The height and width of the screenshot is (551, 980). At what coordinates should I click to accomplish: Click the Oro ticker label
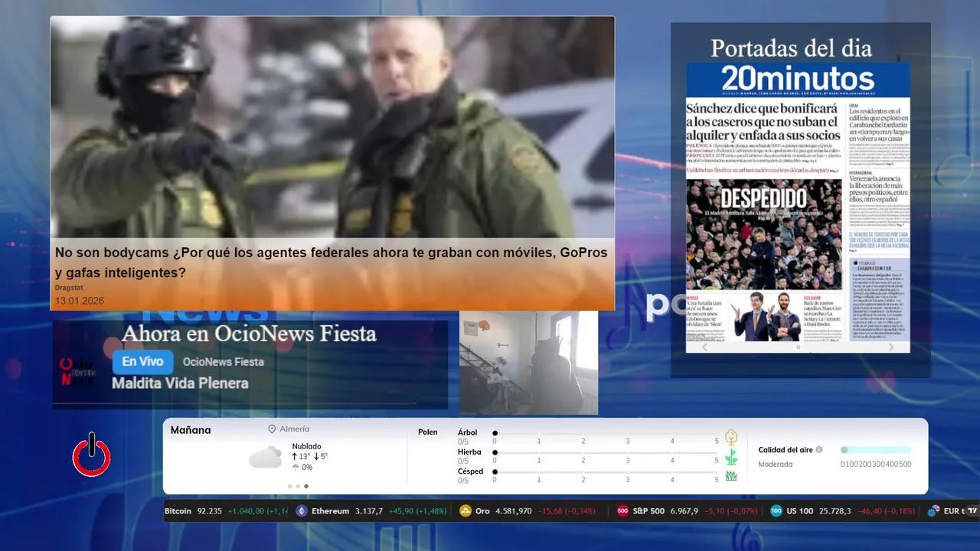pyautogui.click(x=482, y=511)
